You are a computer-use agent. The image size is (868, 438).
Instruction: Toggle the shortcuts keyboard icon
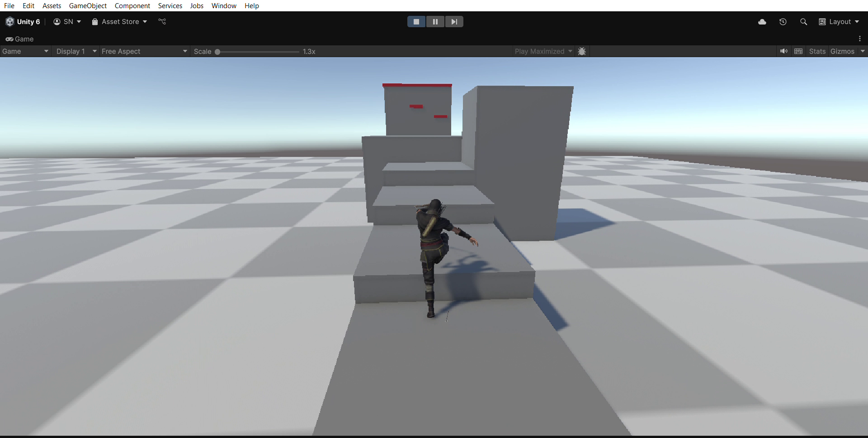[x=798, y=51]
